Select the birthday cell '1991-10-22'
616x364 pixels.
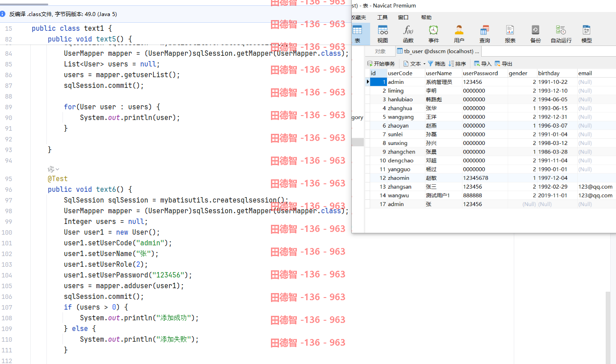(x=557, y=82)
